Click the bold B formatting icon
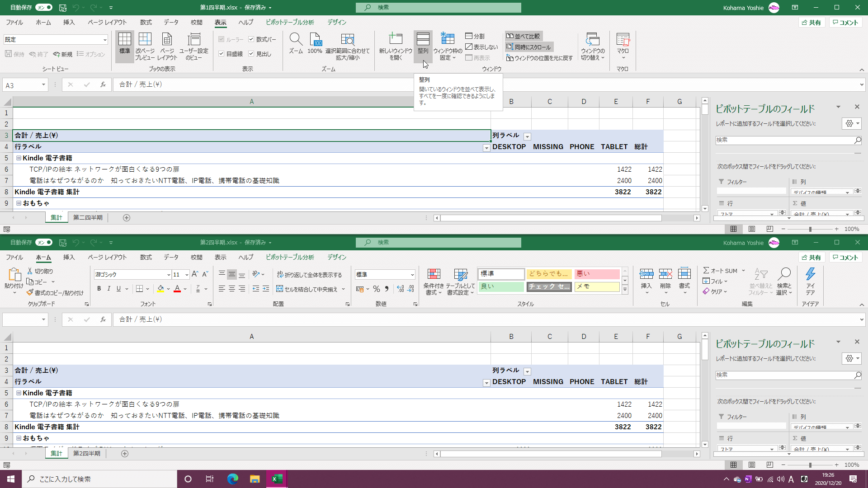 point(99,289)
